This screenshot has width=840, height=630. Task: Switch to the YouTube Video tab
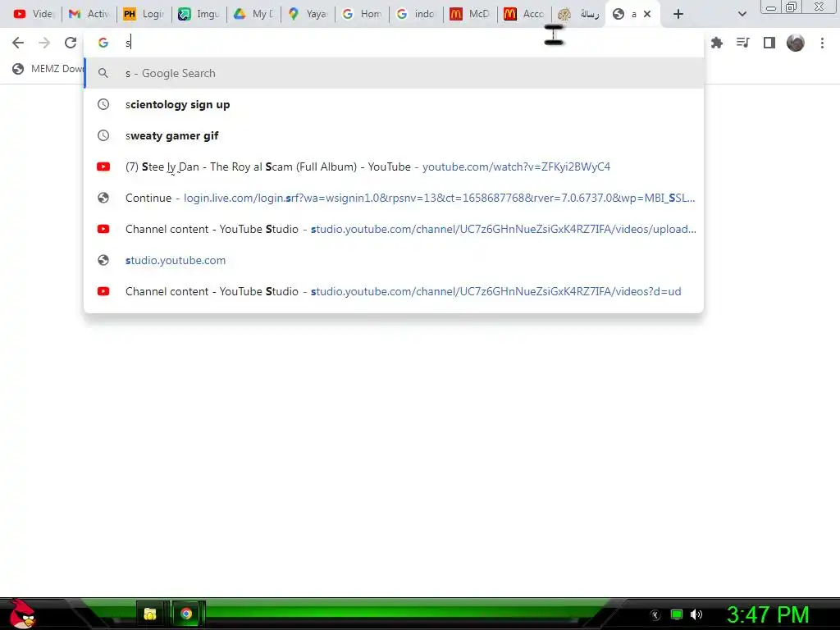[33, 14]
